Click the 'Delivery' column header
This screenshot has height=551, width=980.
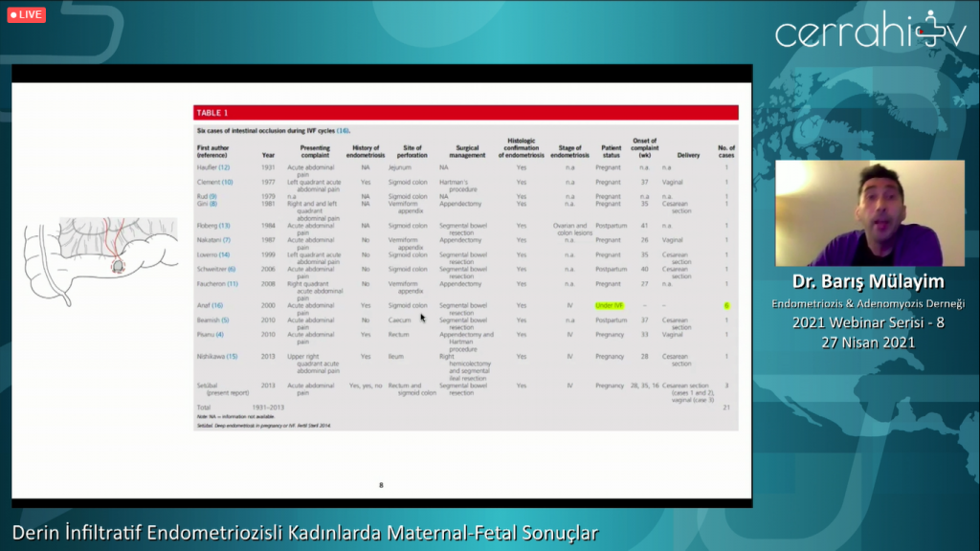[x=688, y=153]
